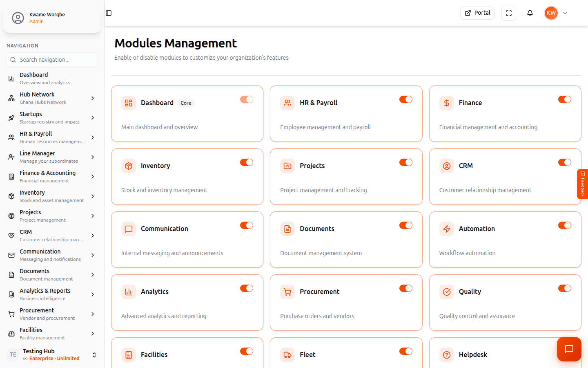This screenshot has height=368, width=588.
Task: Open Testing Hub organization switcher
Action: coord(52,355)
